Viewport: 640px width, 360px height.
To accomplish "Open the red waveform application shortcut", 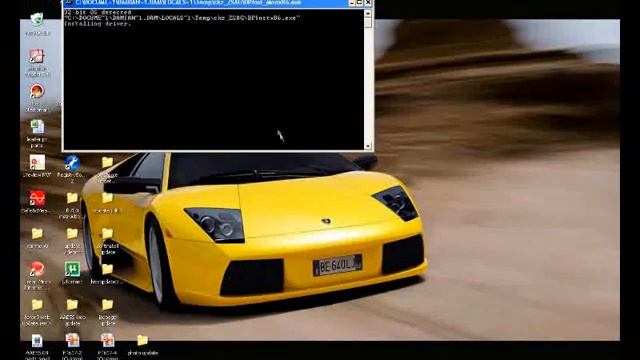I will coord(37,198).
